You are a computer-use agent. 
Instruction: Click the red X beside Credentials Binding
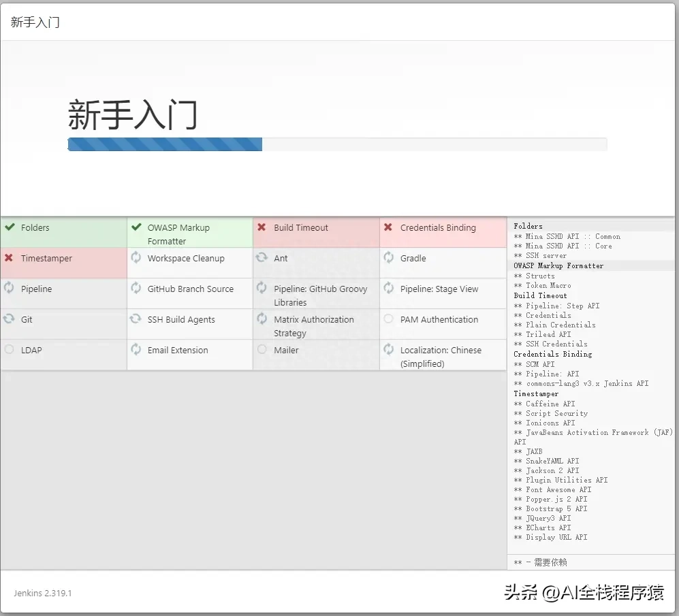point(388,227)
